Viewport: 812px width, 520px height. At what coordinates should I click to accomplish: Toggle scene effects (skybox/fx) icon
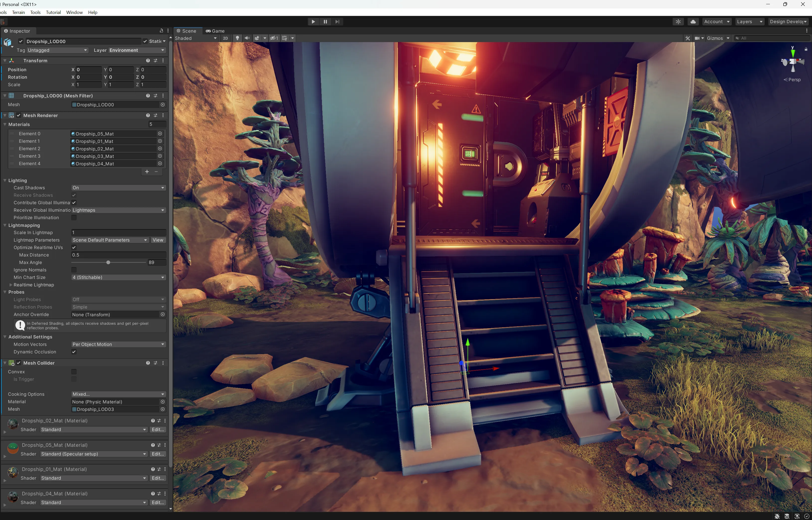(x=257, y=38)
